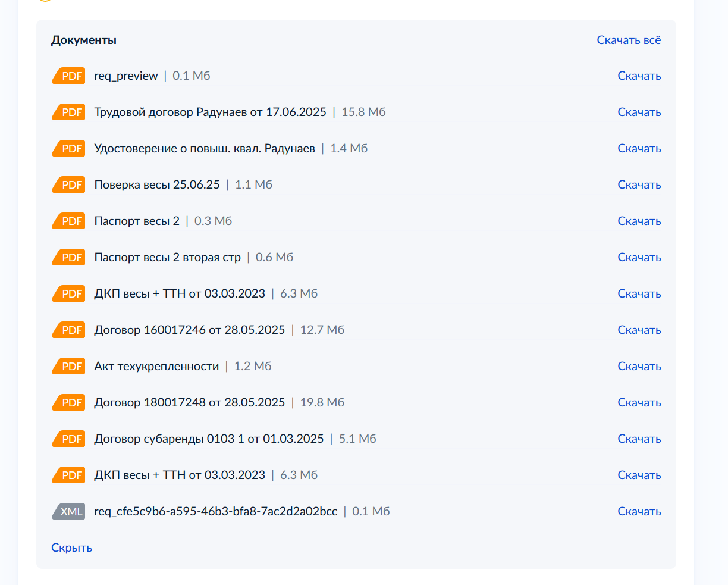728x585 pixels.
Task: Download Поверка весы 25.06.25
Action: pos(639,184)
